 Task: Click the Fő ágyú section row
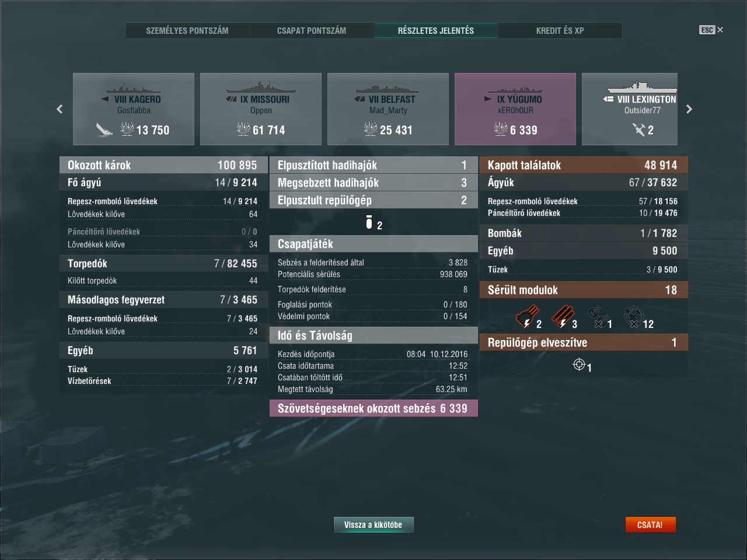(163, 183)
